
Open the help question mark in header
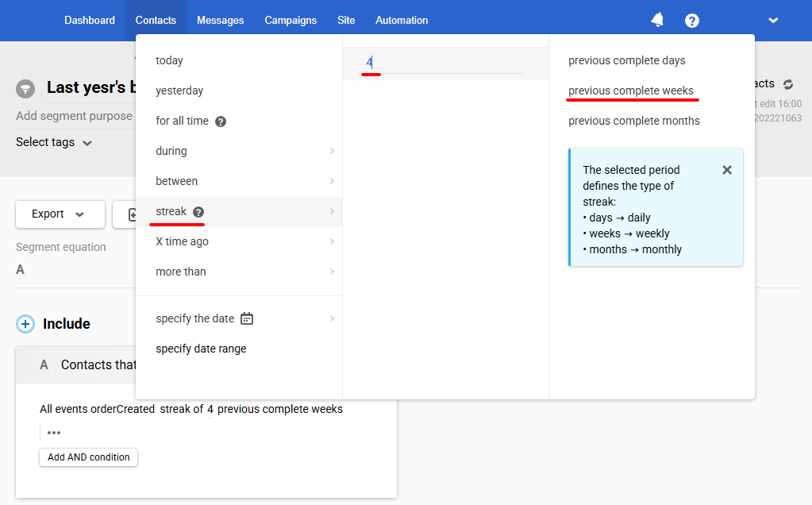click(x=692, y=20)
